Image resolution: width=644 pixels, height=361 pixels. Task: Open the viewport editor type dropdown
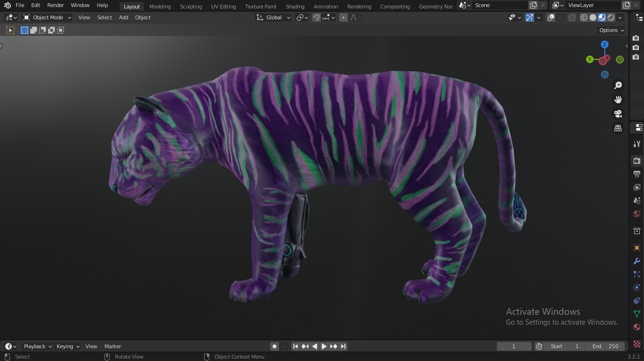[x=11, y=17]
